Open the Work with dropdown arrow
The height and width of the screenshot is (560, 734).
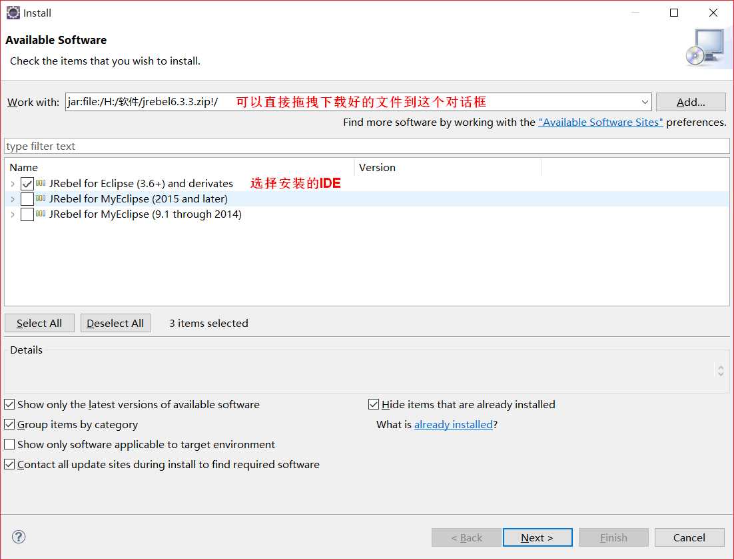(x=645, y=102)
